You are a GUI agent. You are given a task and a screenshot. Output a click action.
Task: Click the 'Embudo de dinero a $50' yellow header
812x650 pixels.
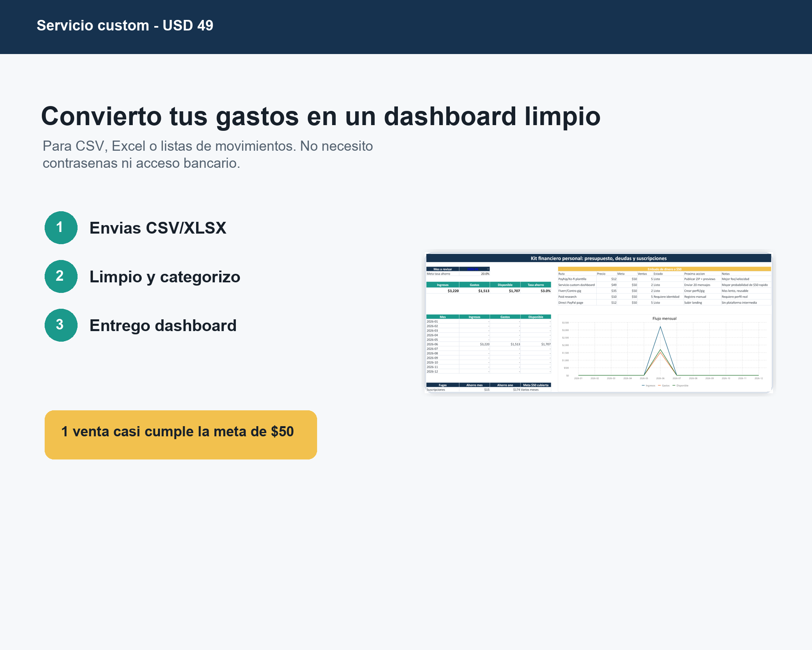[664, 269]
